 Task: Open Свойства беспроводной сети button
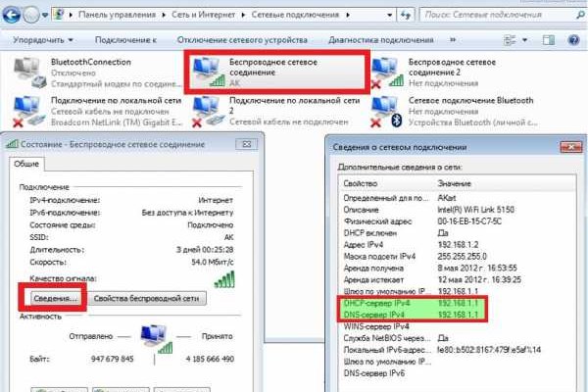click(x=147, y=298)
